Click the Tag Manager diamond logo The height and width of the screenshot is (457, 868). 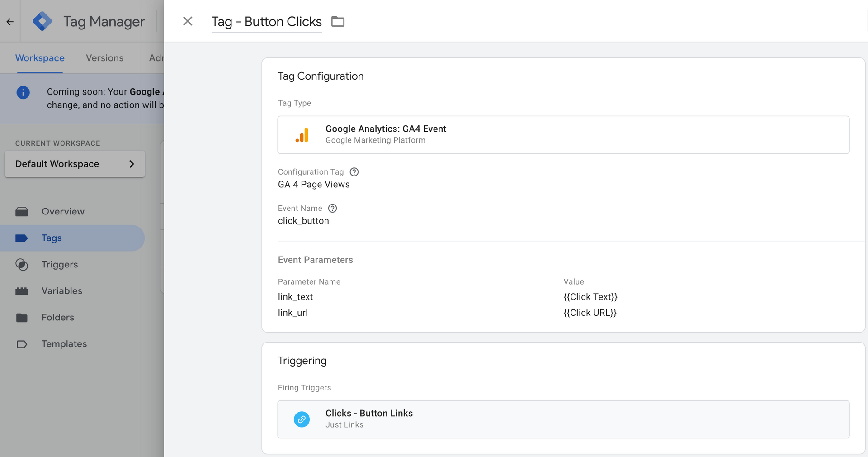tap(42, 21)
